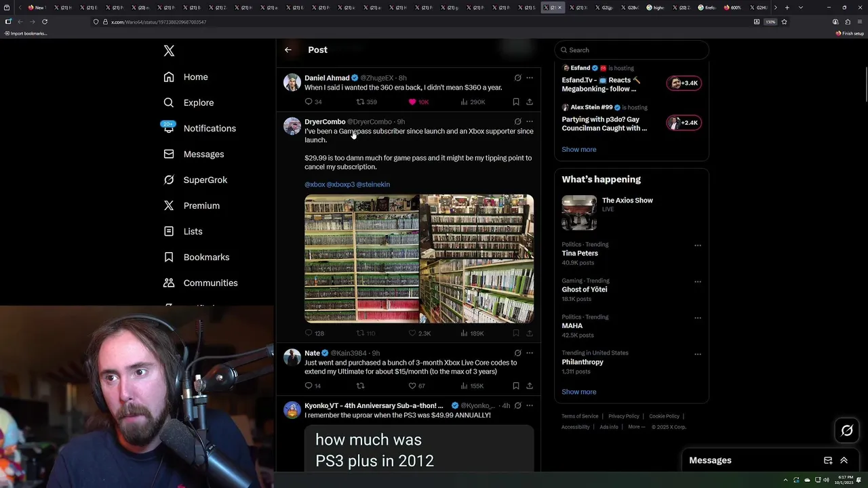The height and width of the screenshot is (488, 868).
Task: Open the floating Grok button
Action: pyautogui.click(x=847, y=430)
